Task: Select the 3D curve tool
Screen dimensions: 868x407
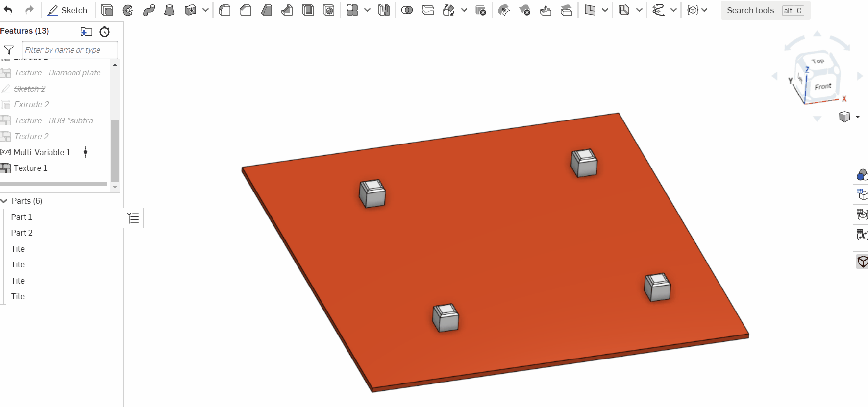Action: tap(659, 10)
